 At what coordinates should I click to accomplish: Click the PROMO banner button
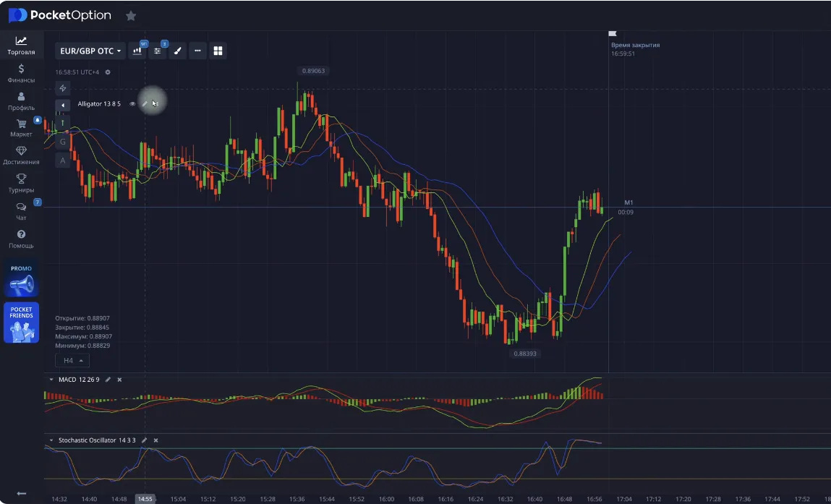tap(21, 280)
